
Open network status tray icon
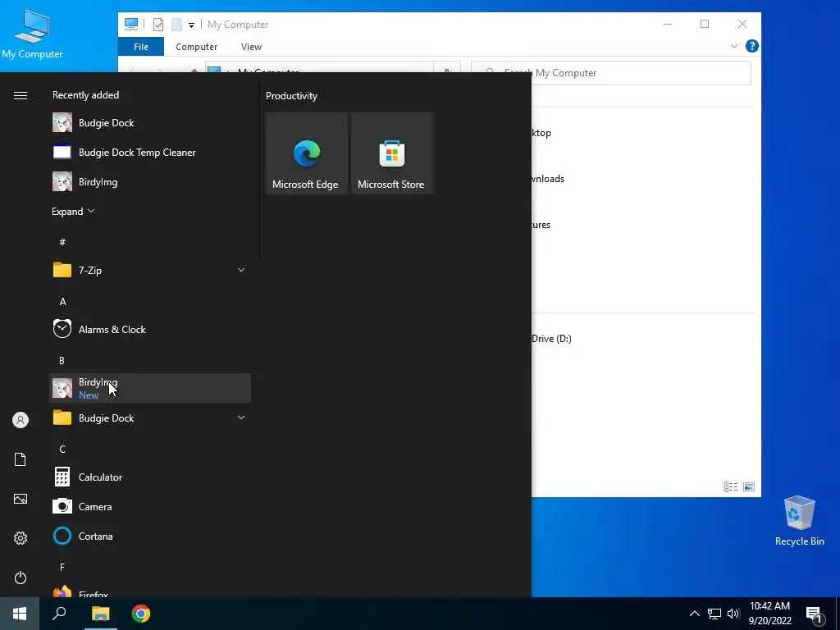[714, 614]
